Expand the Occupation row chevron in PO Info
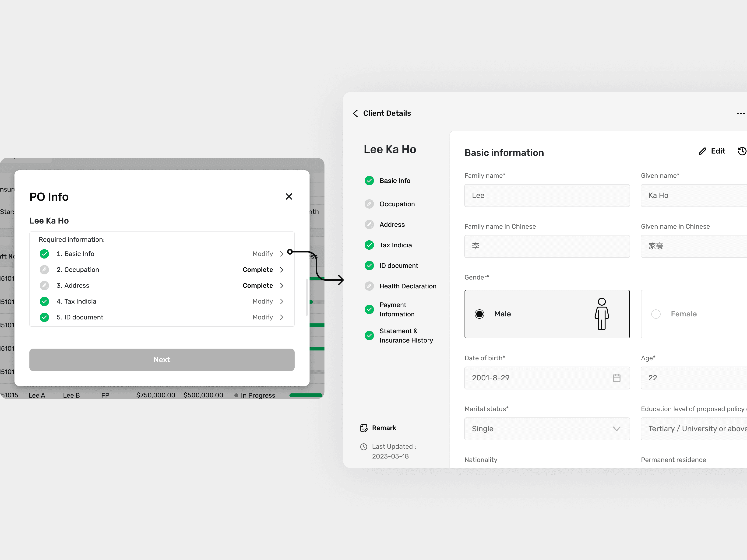 point(282,270)
